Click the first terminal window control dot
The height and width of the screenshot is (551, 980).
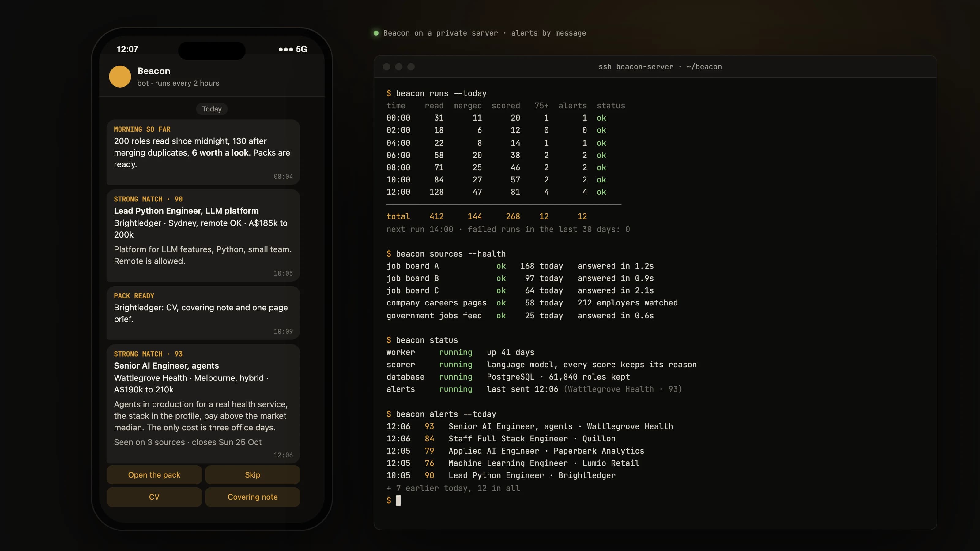386,66
